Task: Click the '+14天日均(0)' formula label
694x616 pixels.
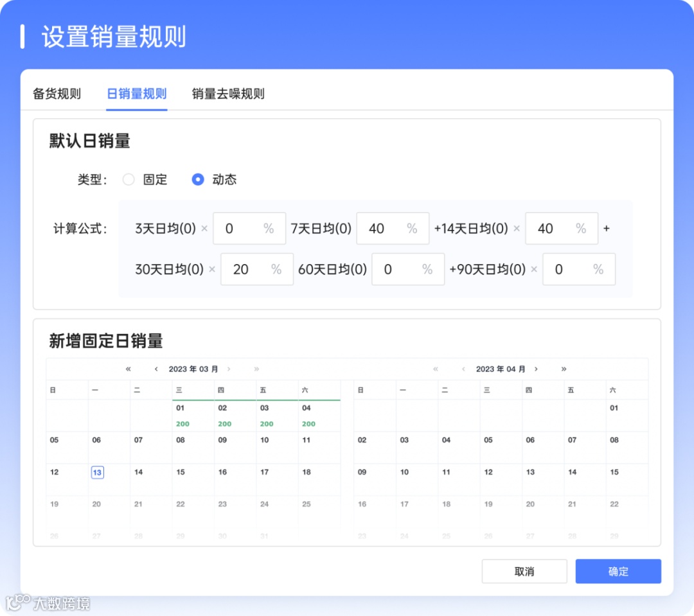Action: [x=471, y=228]
